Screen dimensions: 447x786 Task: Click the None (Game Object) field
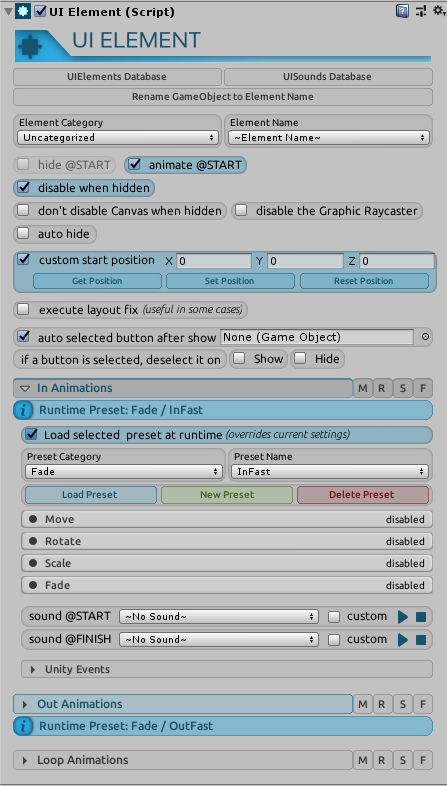click(317, 337)
